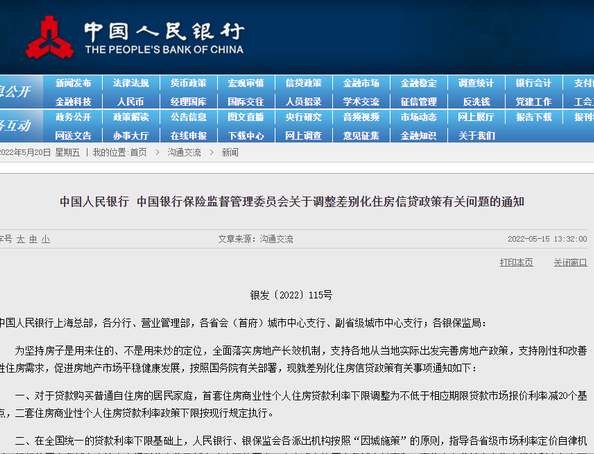Click the article title about 差别化住房信贷政策
The height and width of the screenshot is (454, 594).
tap(292, 202)
